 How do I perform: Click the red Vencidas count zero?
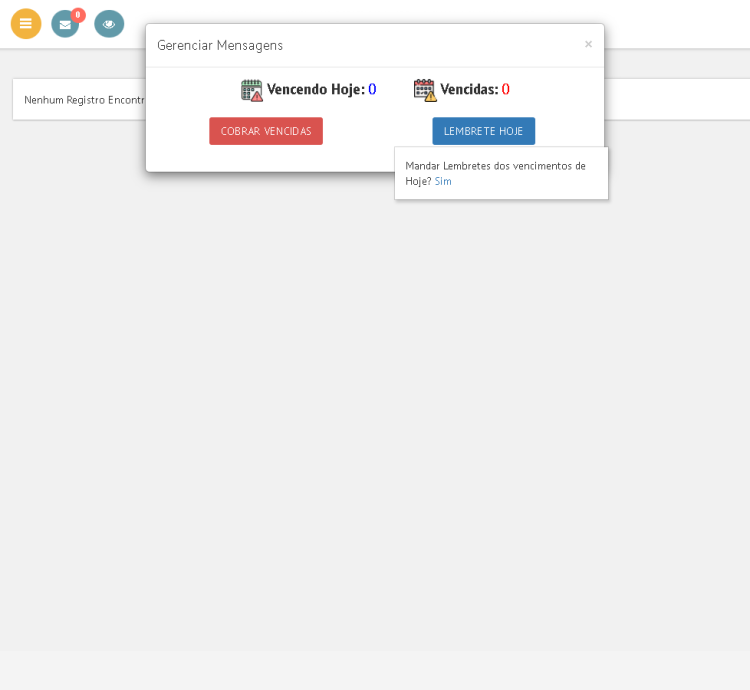click(506, 90)
